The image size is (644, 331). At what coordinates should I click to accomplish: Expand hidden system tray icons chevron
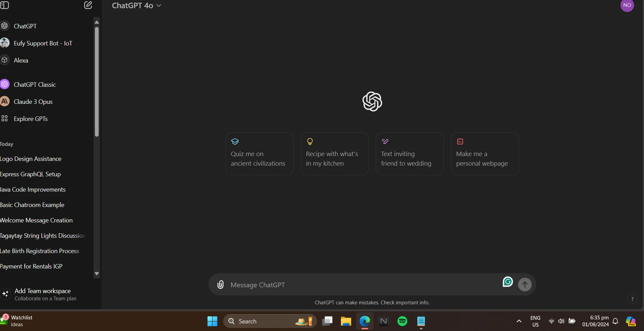click(x=519, y=321)
